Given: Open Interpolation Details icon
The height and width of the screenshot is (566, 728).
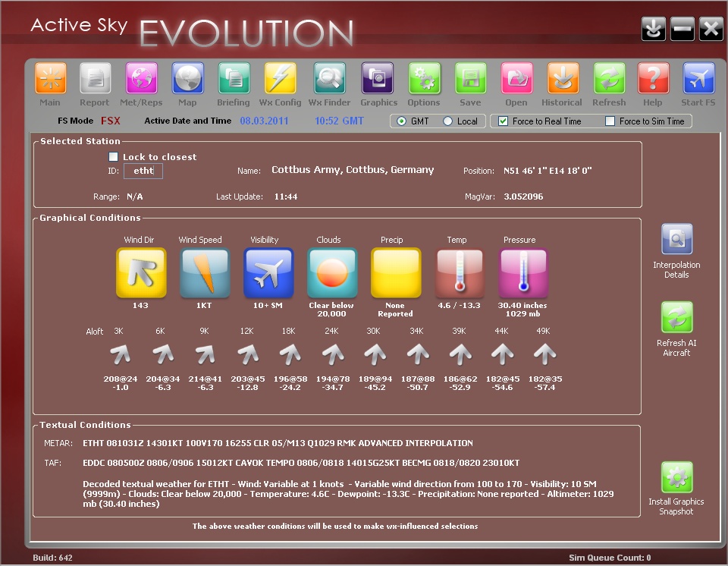Looking at the screenshot, I should coord(677,239).
